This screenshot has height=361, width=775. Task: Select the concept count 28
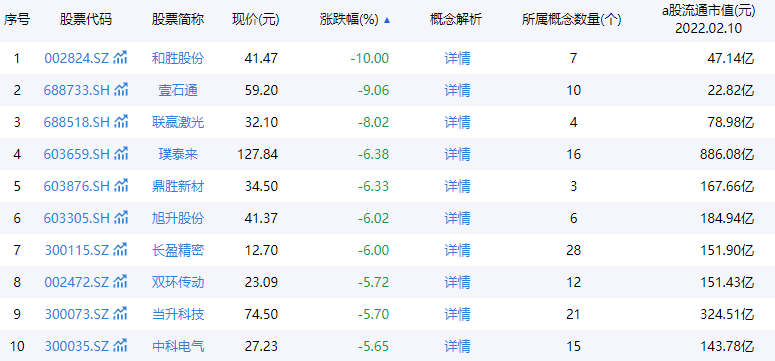point(573,251)
